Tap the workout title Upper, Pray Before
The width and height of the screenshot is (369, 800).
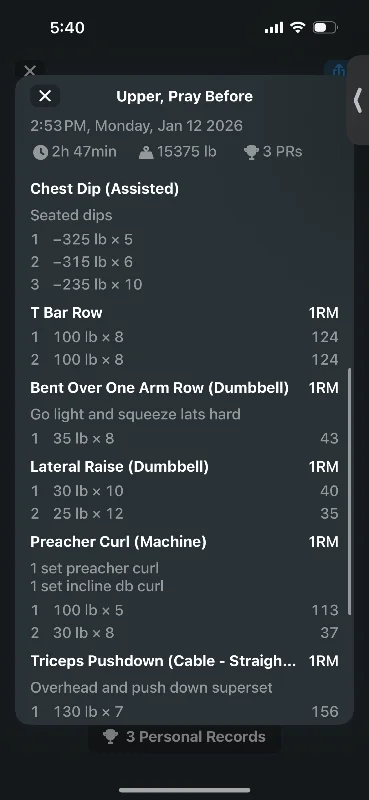tap(184, 96)
